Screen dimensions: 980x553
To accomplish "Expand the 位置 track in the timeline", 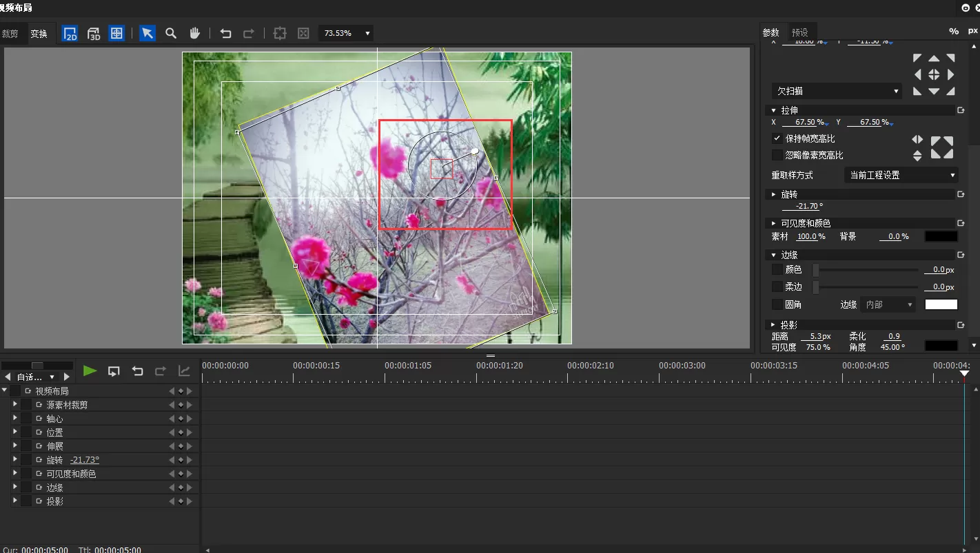I will [14, 432].
